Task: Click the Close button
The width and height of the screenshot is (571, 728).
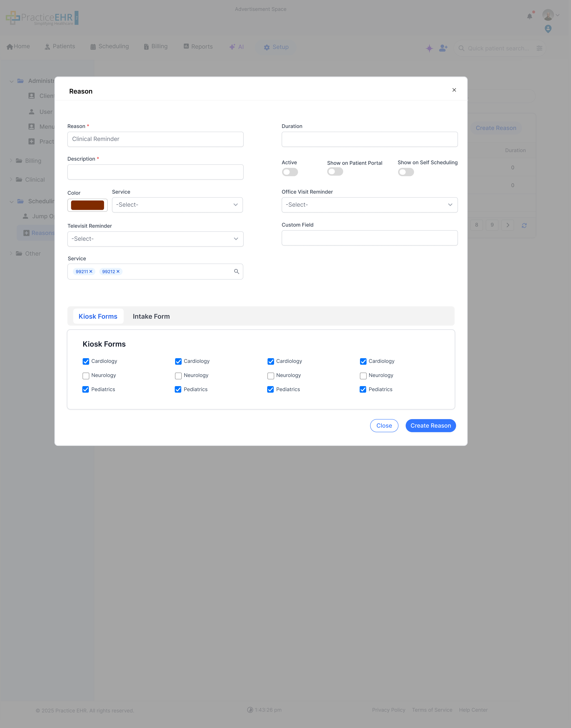Action: coord(384,425)
